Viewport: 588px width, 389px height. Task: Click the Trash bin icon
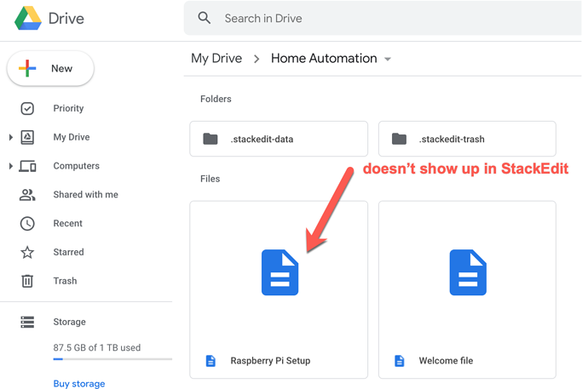point(27,281)
